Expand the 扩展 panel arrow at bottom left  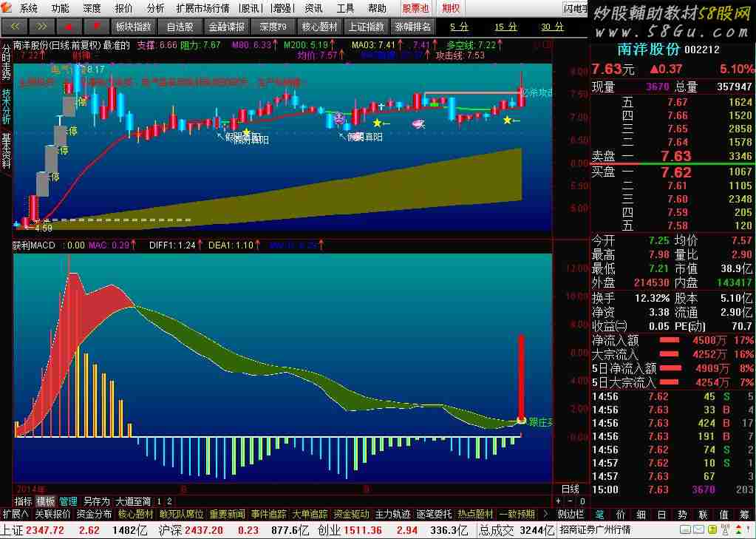[16, 515]
